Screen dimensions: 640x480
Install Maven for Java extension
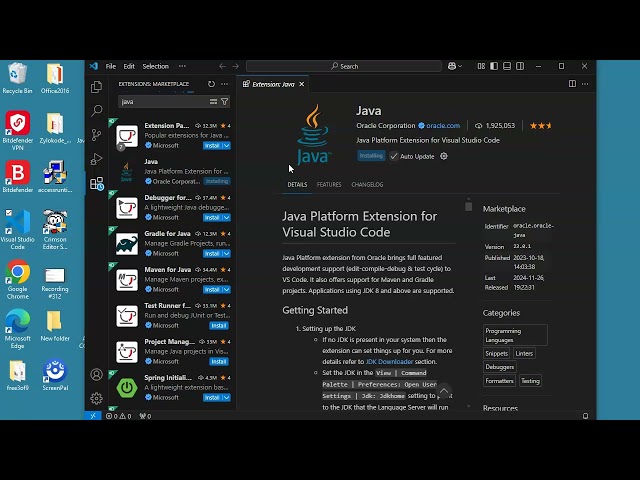click(212, 289)
